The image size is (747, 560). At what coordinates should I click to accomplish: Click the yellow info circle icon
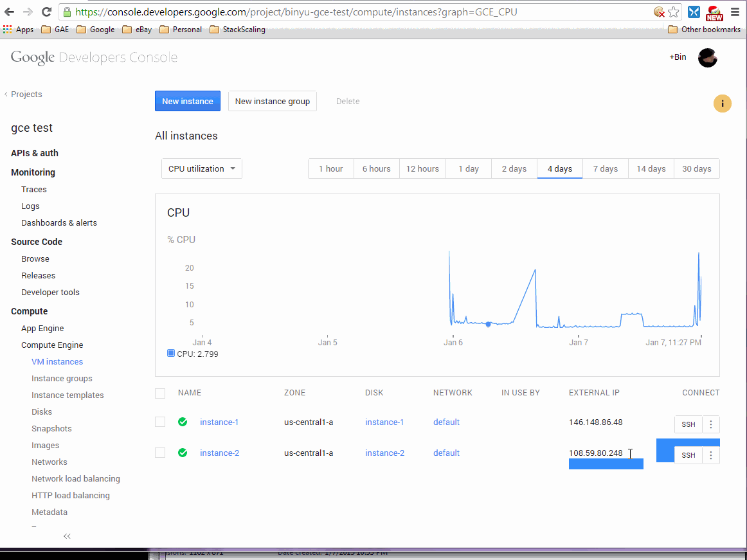tap(722, 104)
